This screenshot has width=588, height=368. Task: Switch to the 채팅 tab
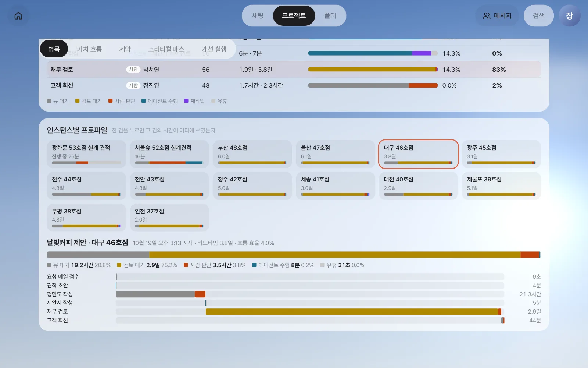tap(258, 15)
